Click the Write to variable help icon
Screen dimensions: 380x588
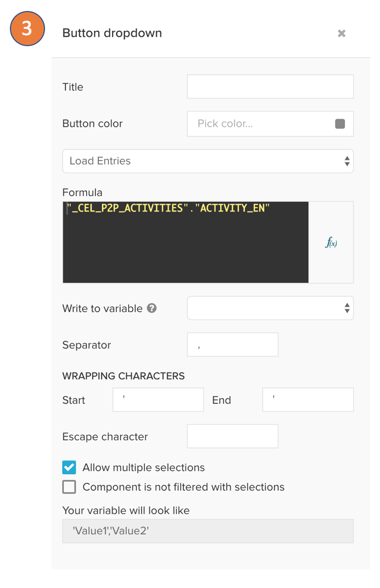[x=152, y=308]
